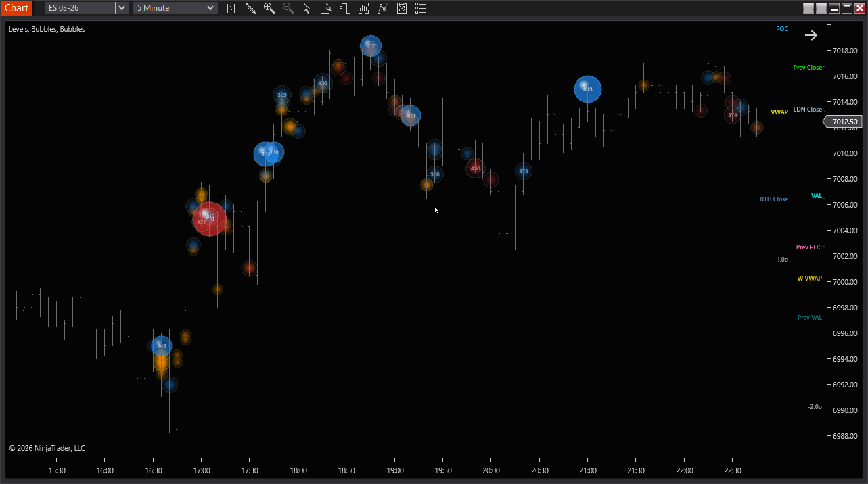The height and width of the screenshot is (484, 868).
Task: Click the Prev VAL level label
Action: 809,317
